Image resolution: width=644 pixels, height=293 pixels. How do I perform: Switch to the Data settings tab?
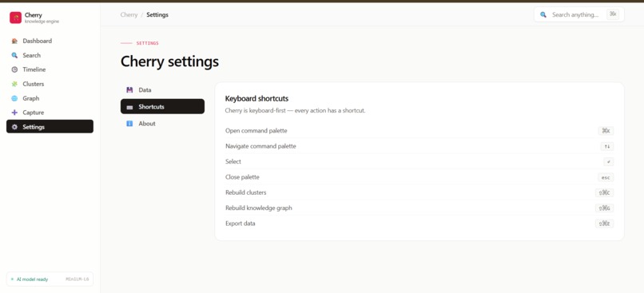[x=162, y=90]
